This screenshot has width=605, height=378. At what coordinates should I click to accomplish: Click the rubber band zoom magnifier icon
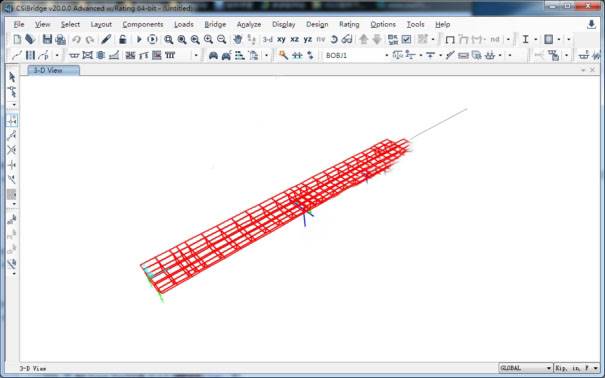point(169,39)
